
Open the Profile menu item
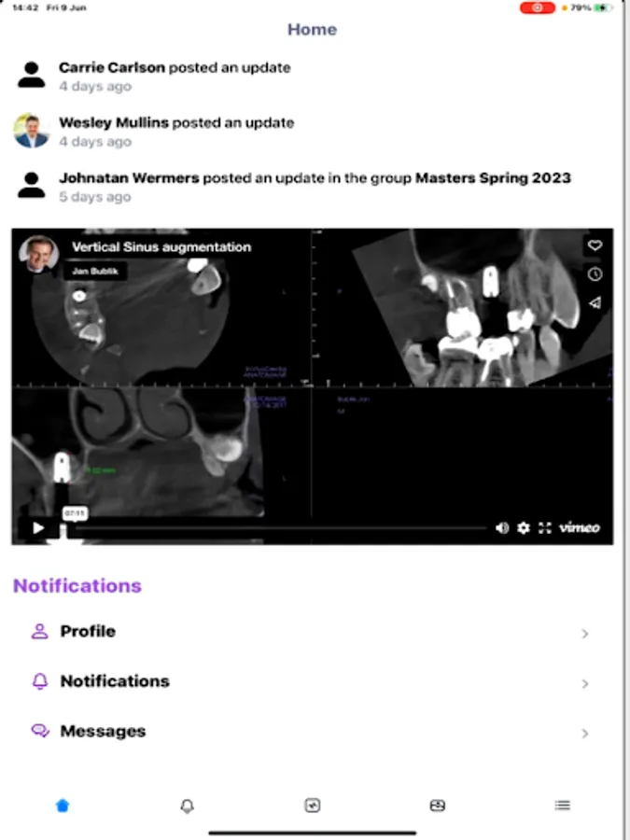point(311,632)
